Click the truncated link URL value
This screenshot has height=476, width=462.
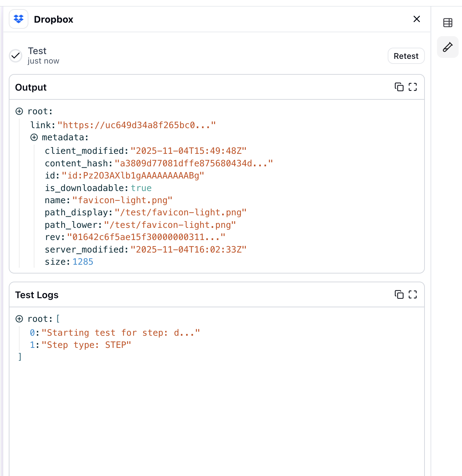(136, 125)
